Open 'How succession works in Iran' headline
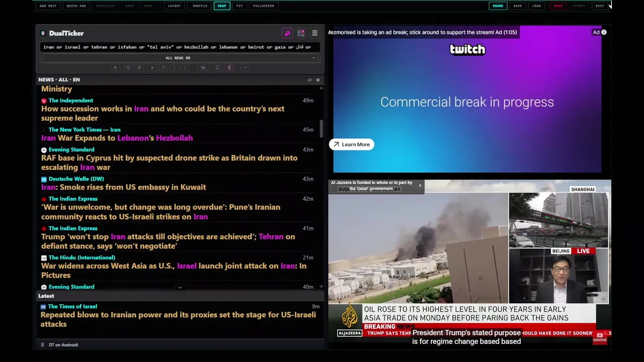 pos(163,114)
